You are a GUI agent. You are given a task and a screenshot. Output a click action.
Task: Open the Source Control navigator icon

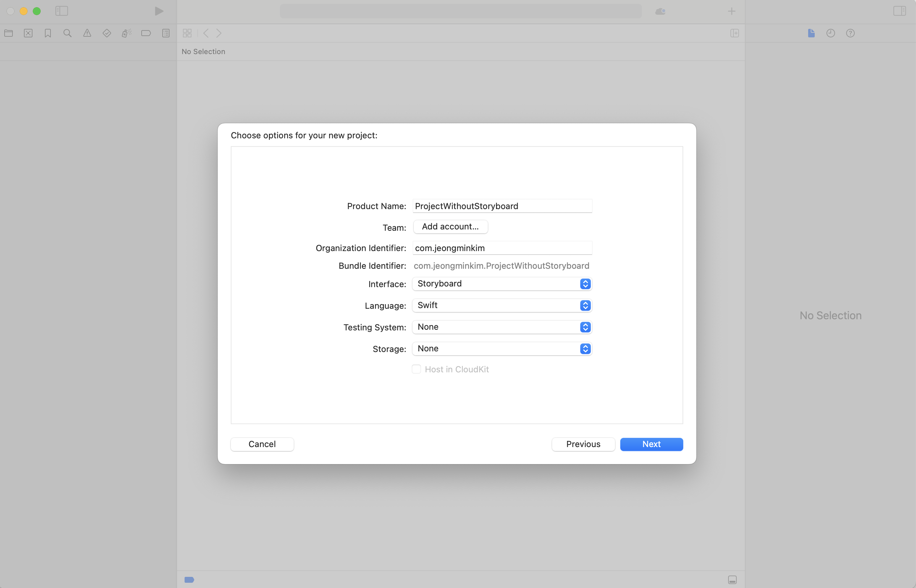click(x=28, y=33)
